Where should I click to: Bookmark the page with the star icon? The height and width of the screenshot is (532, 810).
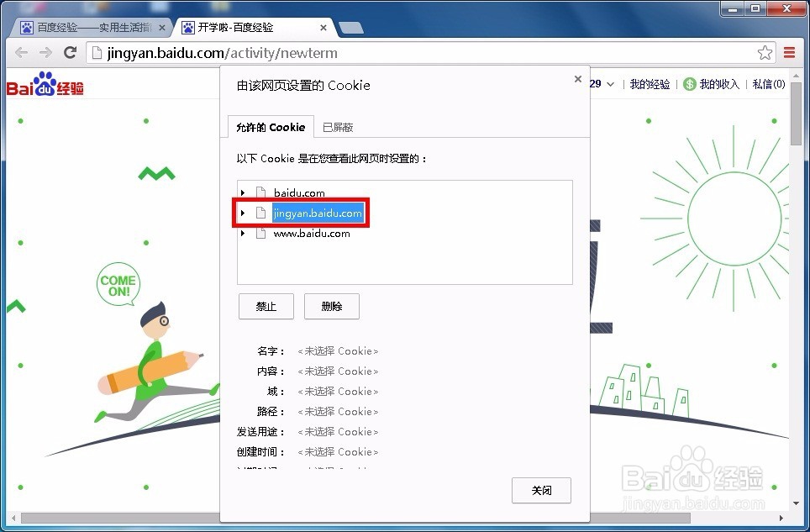[x=765, y=53]
